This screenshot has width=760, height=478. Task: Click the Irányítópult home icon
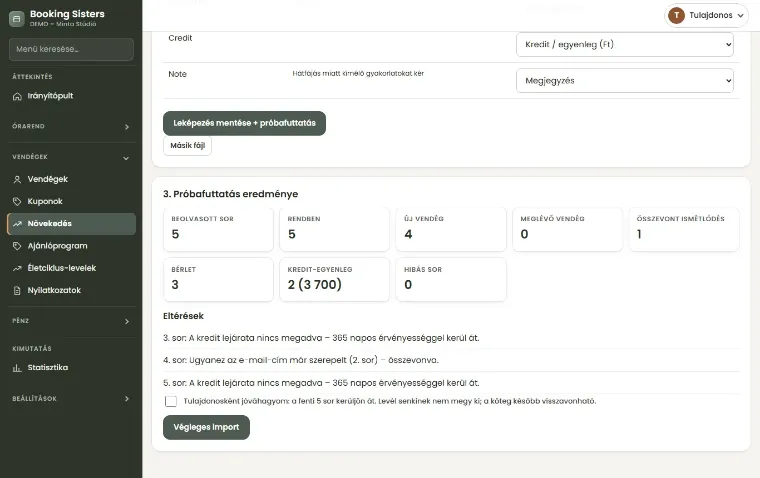point(17,96)
